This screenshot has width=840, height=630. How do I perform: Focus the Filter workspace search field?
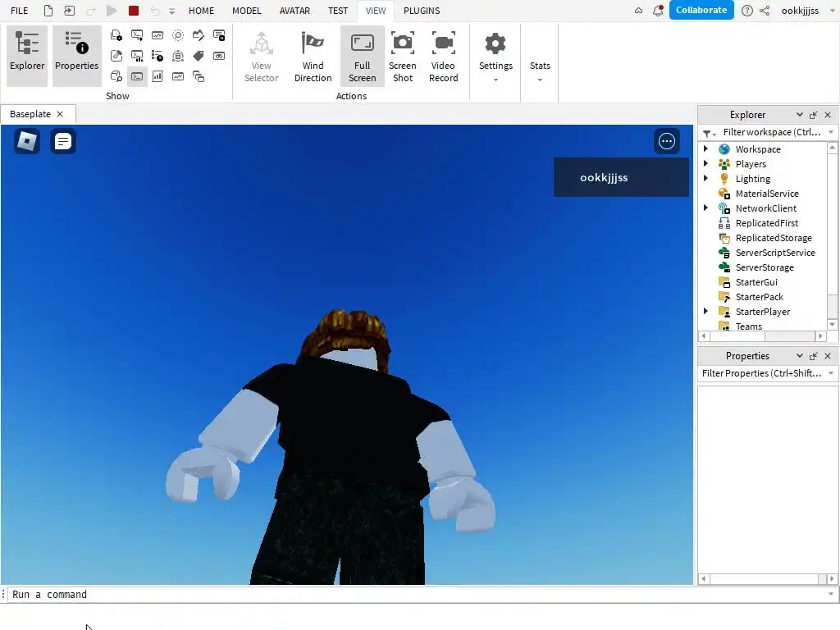(771, 132)
